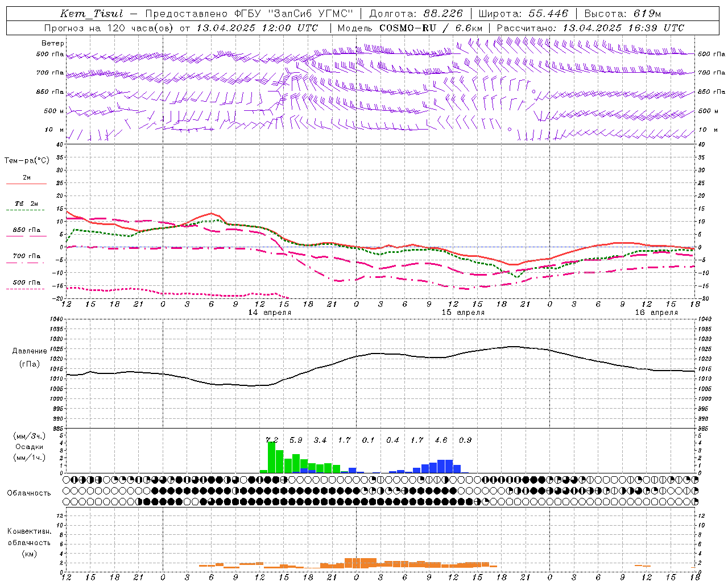728x582 pixels.
Task: Click the Облачность cloud cover label
Action: pyautogui.click(x=29, y=493)
